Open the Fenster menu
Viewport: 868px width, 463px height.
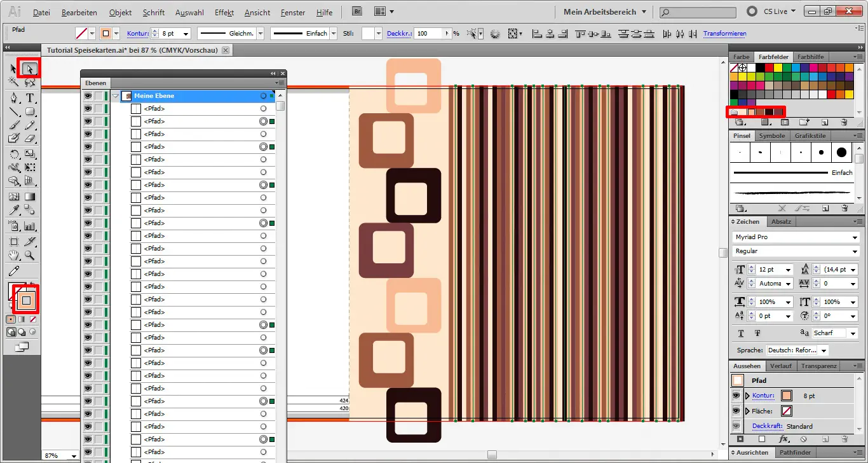pos(292,12)
